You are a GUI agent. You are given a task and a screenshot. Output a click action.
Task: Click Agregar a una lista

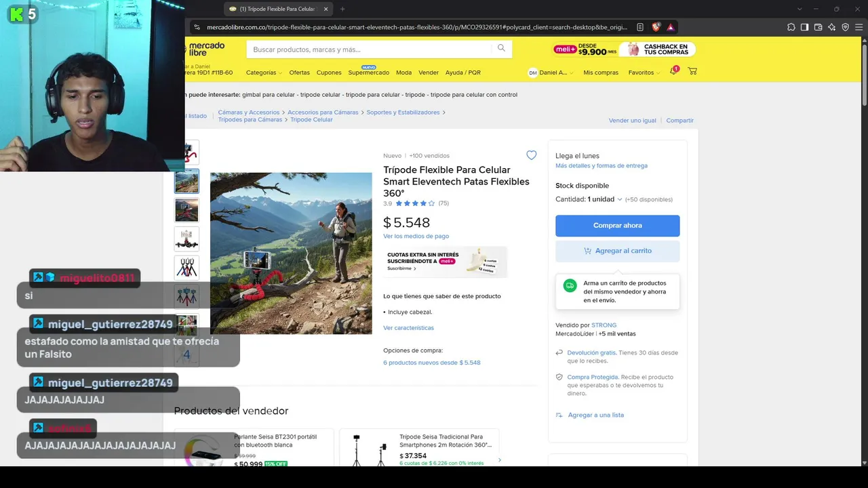click(x=595, y=415)
